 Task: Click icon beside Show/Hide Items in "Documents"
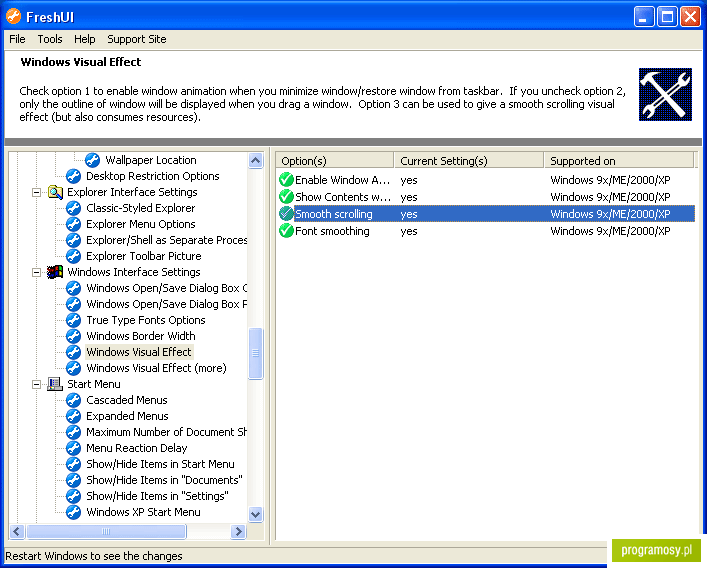point(73,480)
